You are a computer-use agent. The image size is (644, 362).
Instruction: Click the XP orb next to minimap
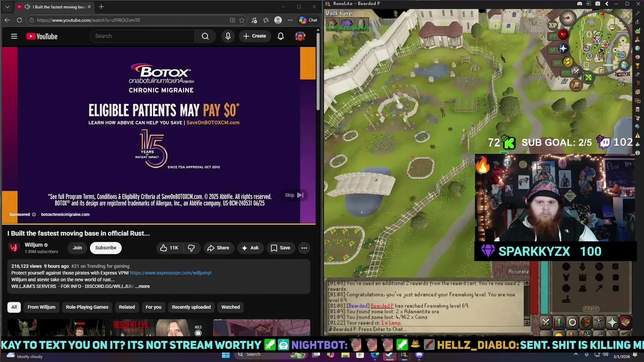point(553,25)
